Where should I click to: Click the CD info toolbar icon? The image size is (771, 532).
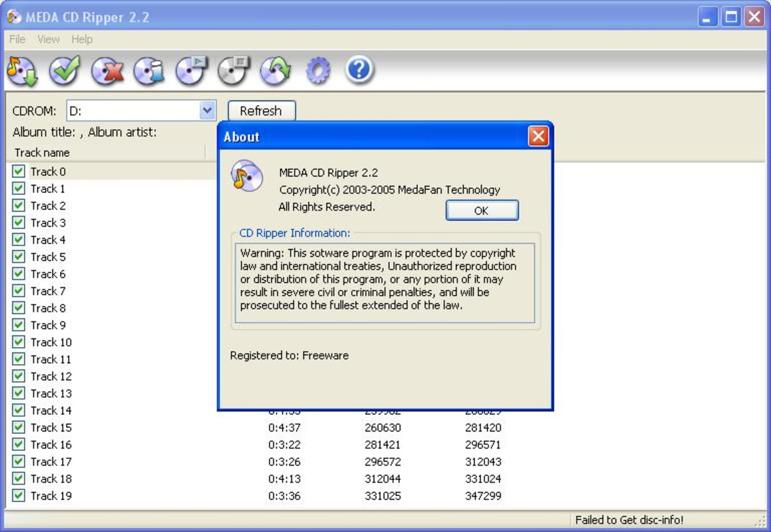(x=149, y=71)
